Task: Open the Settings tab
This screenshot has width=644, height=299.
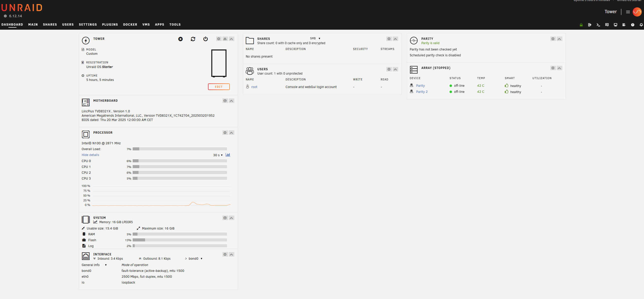Action: click(x=88, y=25)
